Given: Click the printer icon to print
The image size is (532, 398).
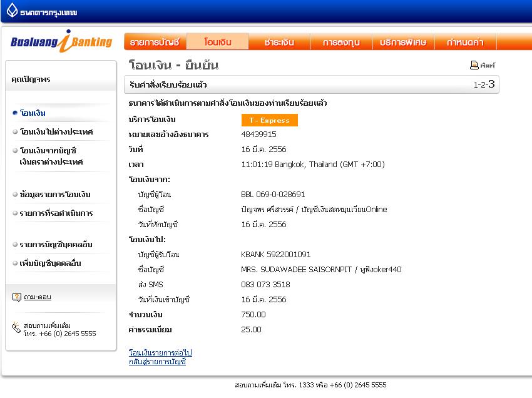Looking at the screenshot, I should (474, 65).
